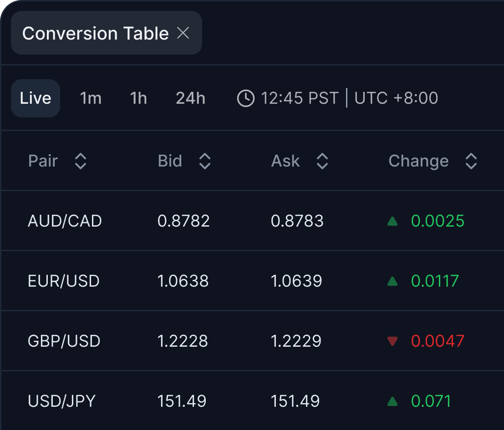Click the 12:45 PST time display
504x430 pixels.
point(299,98)
